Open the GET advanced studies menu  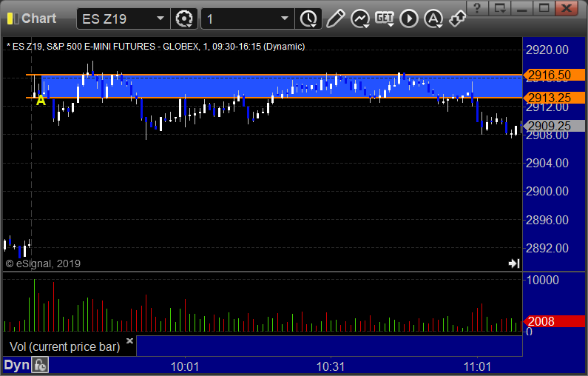385,19
